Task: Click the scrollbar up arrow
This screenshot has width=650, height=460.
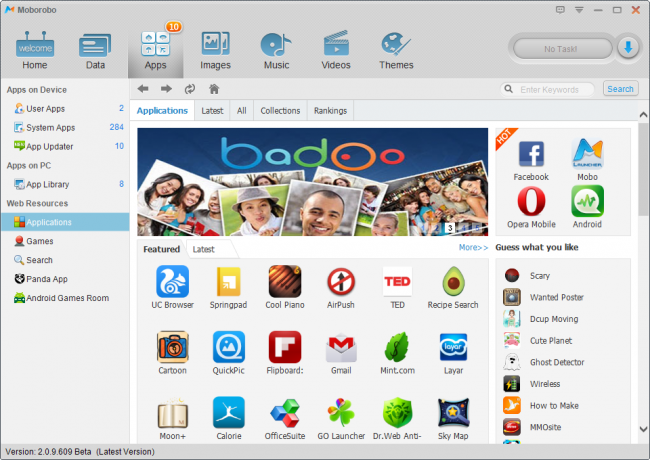Action: (x=643, y=114)
